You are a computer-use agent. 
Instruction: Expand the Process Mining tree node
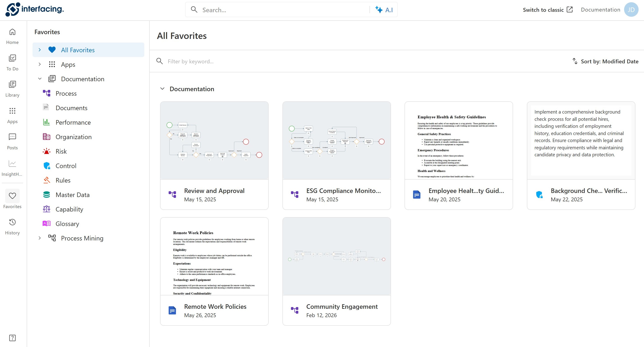pos(40,238)
